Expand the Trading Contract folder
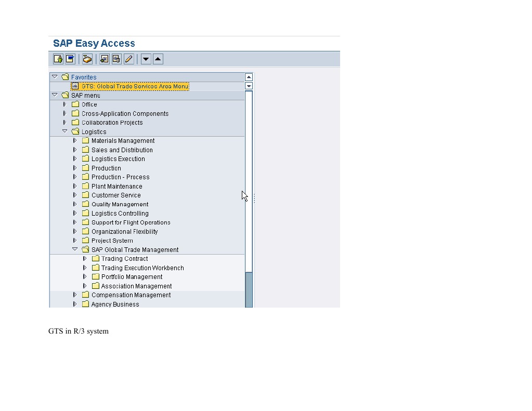The width and height of the screenshot is (532, 411). [85, 258]
